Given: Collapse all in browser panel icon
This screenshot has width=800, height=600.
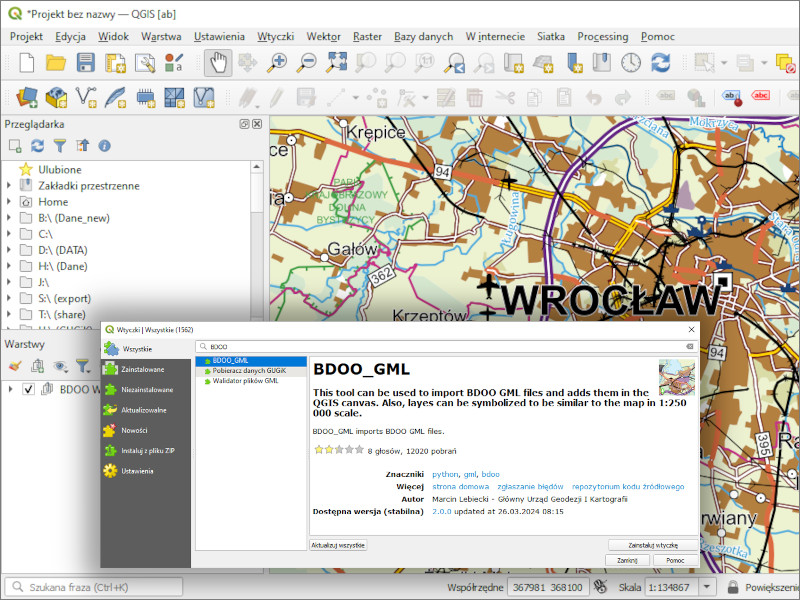Looking at the screenshot, I should click(x=82, y=146).
